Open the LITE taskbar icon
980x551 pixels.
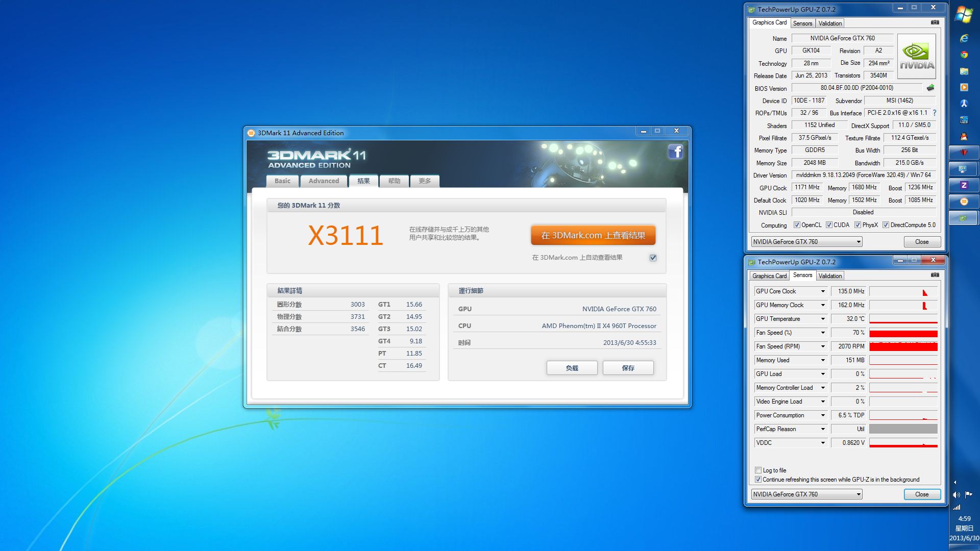(x=964, y=120)
